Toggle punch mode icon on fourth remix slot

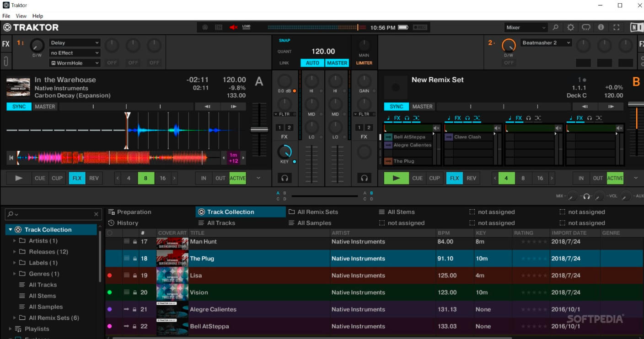pos(599,118)
